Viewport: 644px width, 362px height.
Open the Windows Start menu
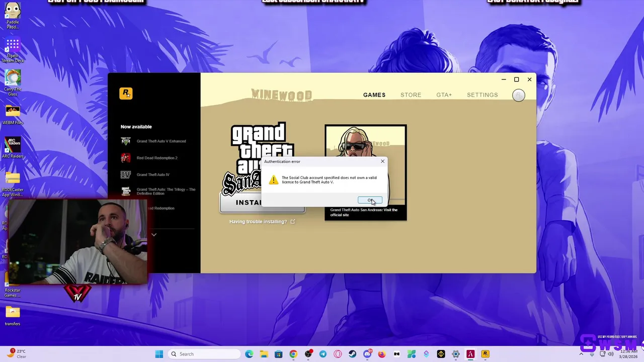159,354
